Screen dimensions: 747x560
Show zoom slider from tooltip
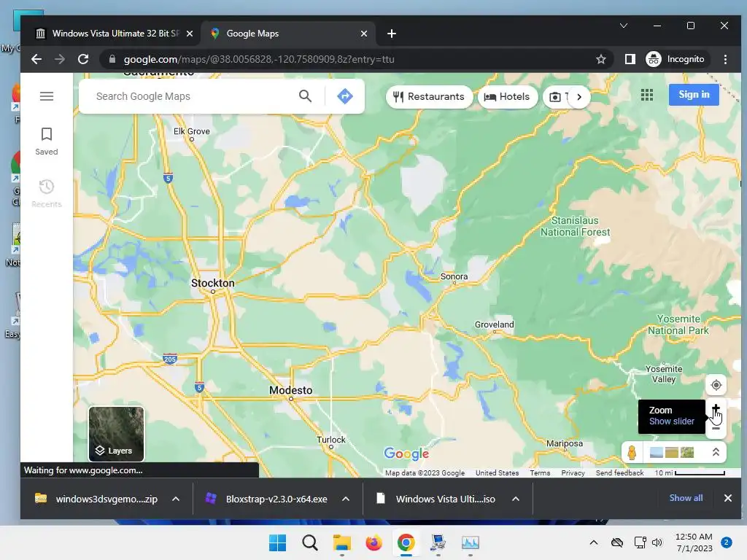[x=672, y=421]
